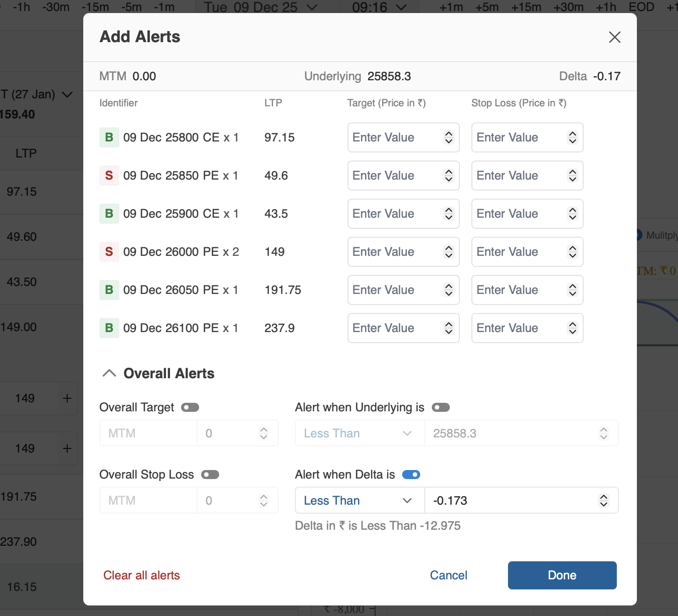Click the S badge for 26000 PE
The width and height of the screenshot is (678, 616).
pos(109,252)
